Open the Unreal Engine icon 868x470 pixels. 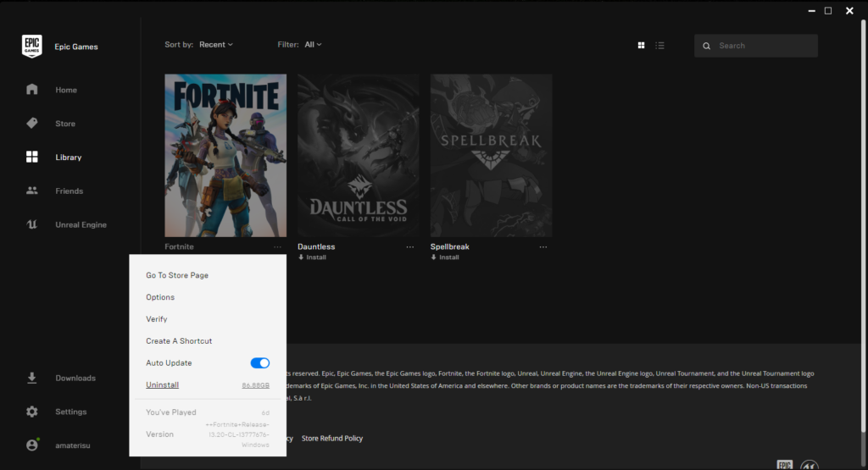tap(32, 224)
